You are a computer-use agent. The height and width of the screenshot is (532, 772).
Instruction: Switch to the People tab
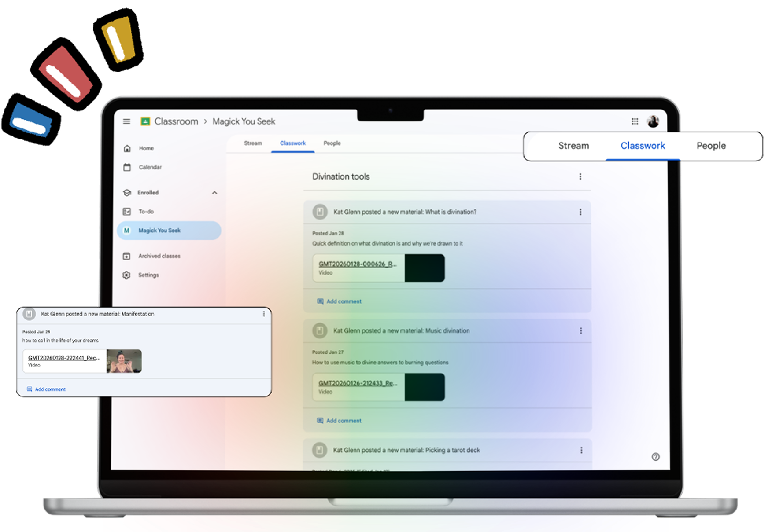(x=332, y=143)
